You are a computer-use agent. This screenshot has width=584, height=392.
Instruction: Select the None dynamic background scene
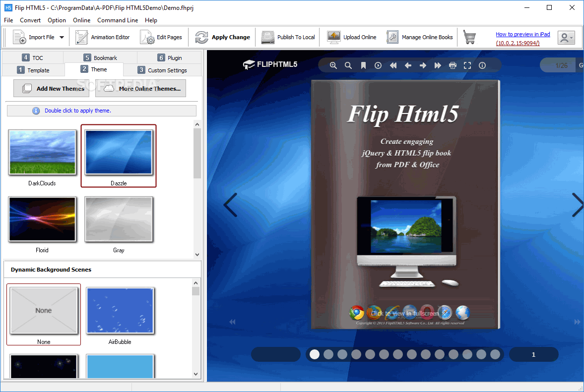pyautogui.click(x=44, y=311)
